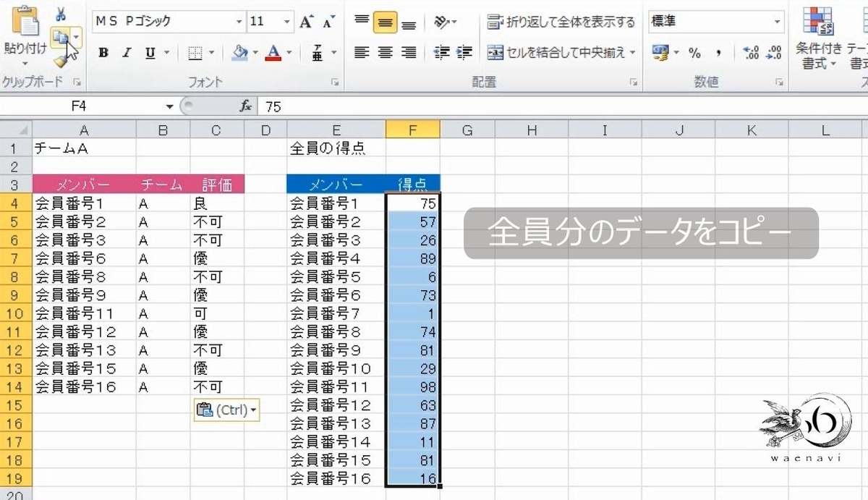Open the Underline style dropdown arrow
868x500 pixels.
[x=166, y=53]
